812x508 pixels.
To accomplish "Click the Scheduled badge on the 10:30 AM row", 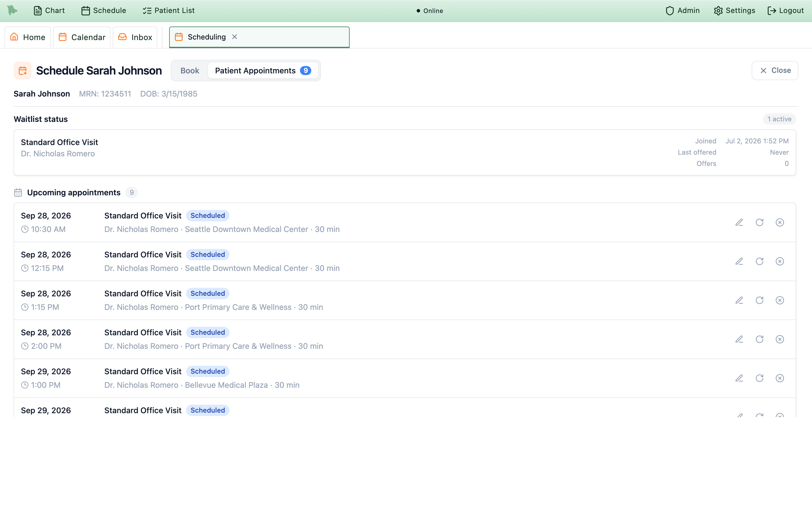I will pos(208,216).
